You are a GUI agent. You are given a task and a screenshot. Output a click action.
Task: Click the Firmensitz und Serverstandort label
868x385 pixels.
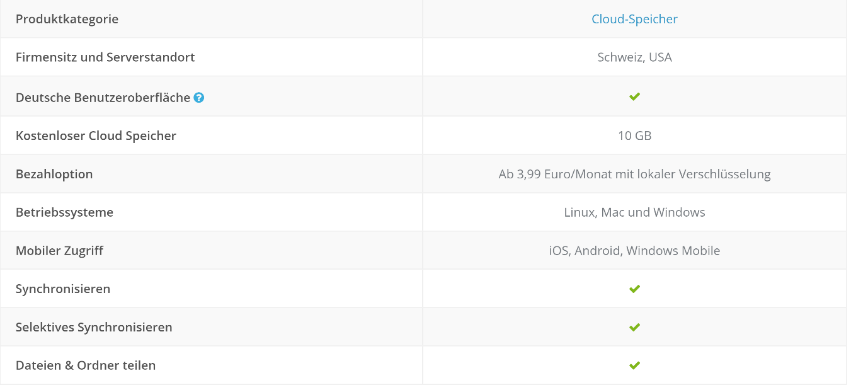[105, 57]
